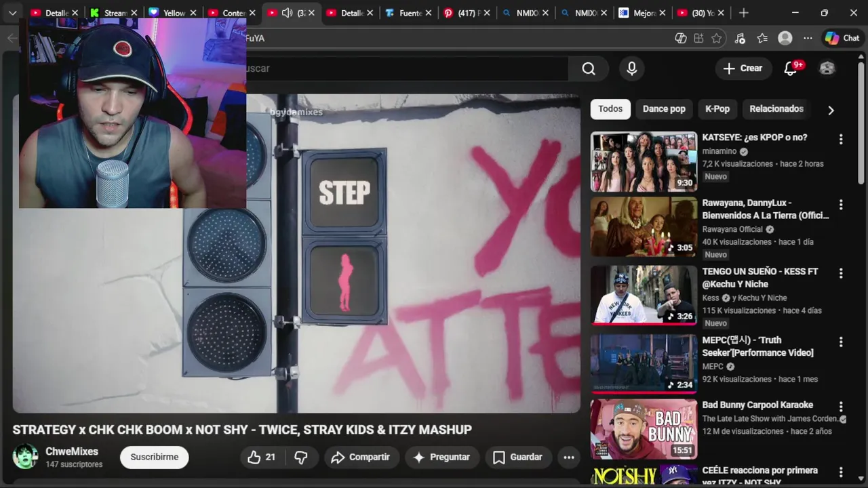This screenshot has height=488, width=868.
Task: Open options for Bad Bunny Carpool Karaoke
Action: (841, 407)
